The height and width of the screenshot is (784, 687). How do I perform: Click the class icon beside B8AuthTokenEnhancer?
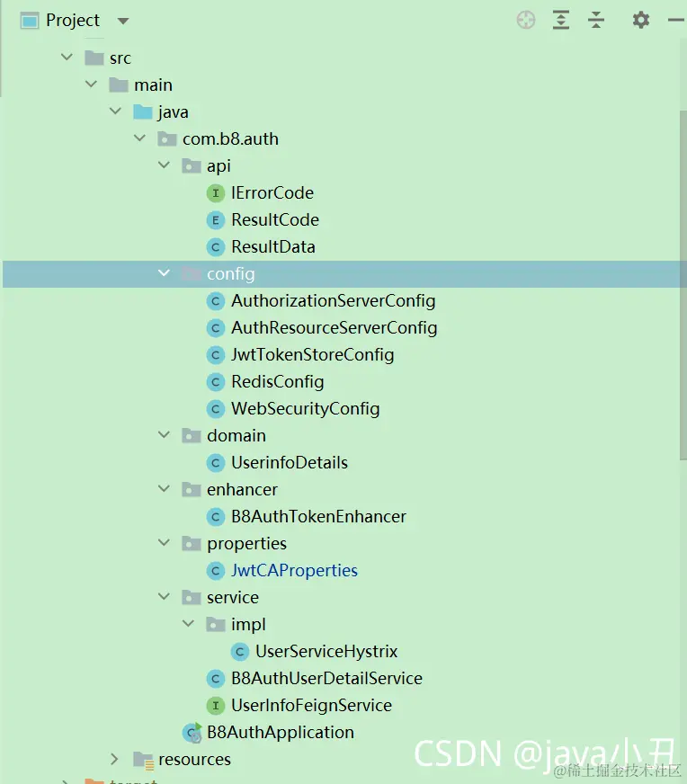(216, 516)
